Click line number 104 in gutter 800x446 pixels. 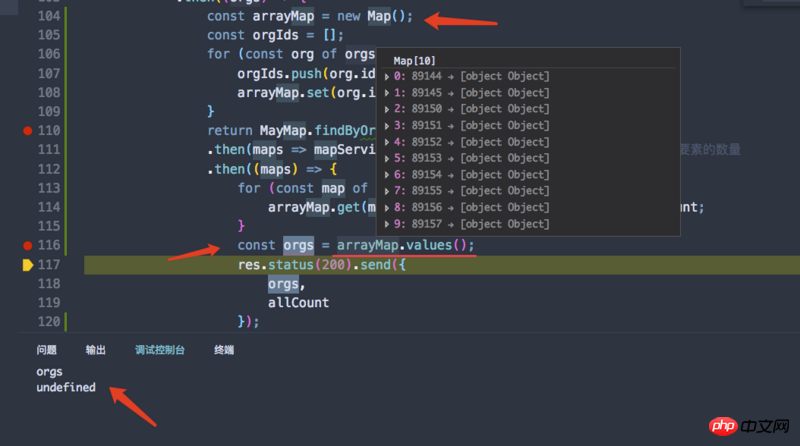click(x=49, y=16)
